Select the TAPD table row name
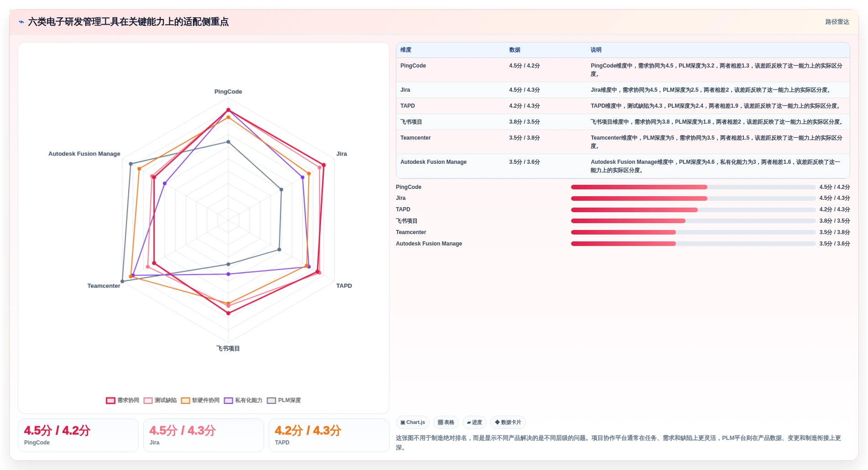This screenshot has height=470, width=868. coord(408,106)
